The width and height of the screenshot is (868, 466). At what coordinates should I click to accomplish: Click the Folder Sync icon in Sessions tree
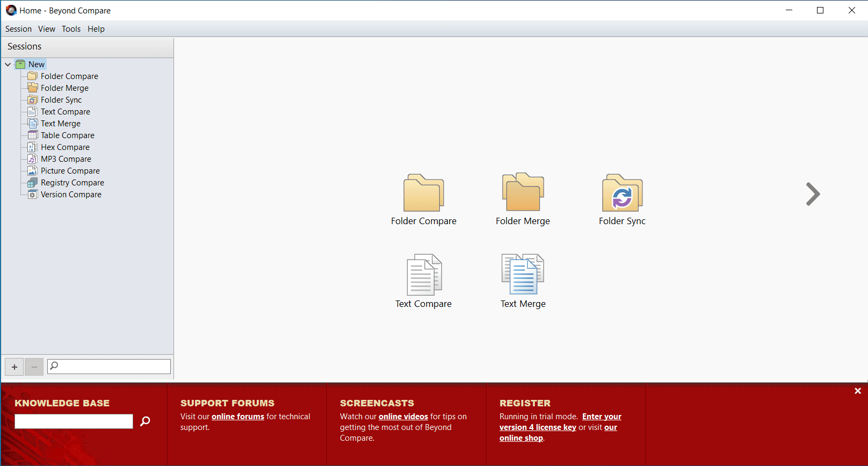[x=33, y=100]
